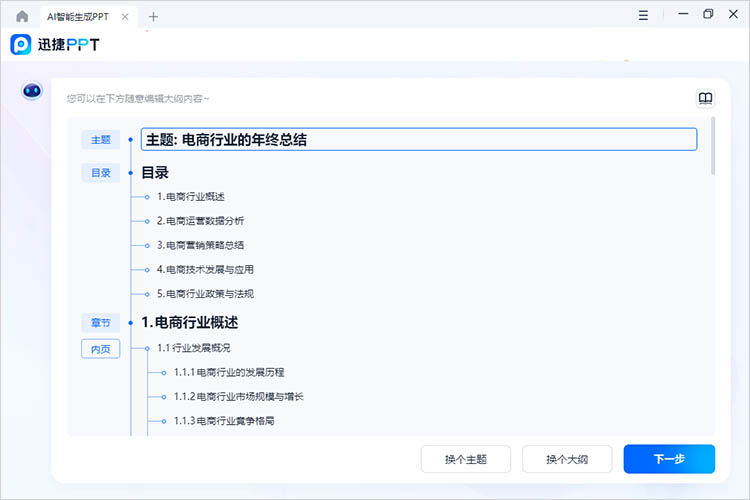Click the 主题 label tag
The width and height of the screenshot is (750, 500).
100,140
